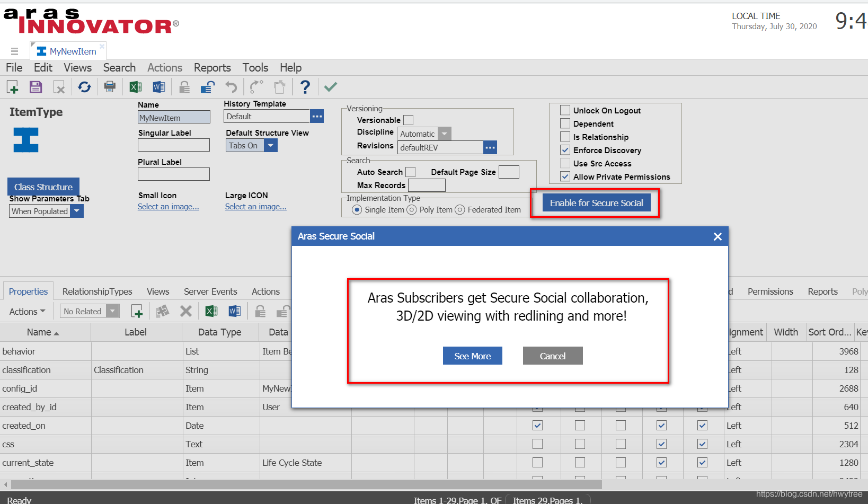This screenshot has height=504, width=868.
Task: Click into the Max Records field
Action: (427, 185)
